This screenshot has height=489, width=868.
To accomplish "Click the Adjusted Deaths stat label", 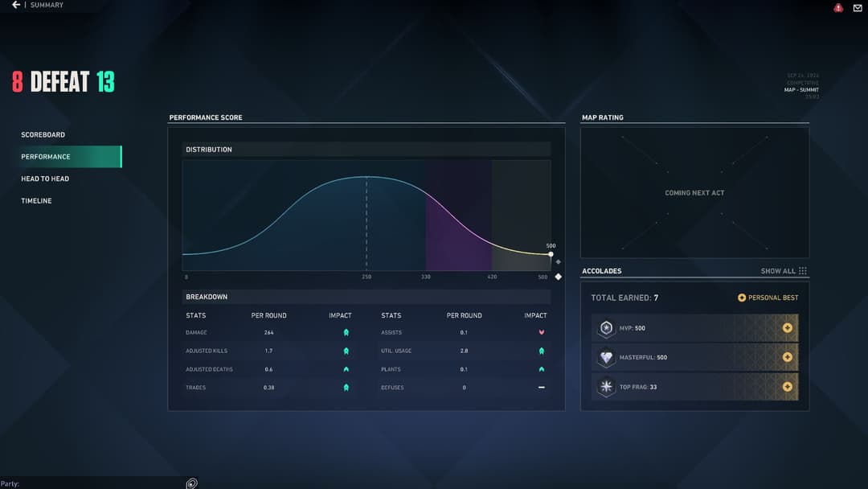I will 209,369.
